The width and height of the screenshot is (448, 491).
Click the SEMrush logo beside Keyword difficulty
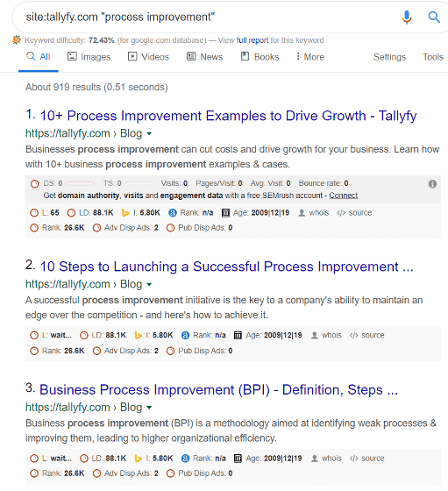click(17, 40)
